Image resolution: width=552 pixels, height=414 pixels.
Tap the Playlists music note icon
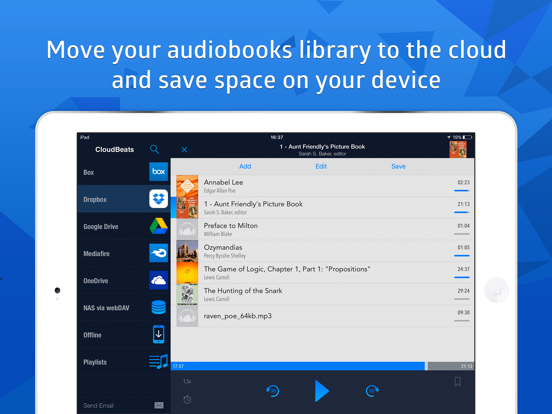158,362
